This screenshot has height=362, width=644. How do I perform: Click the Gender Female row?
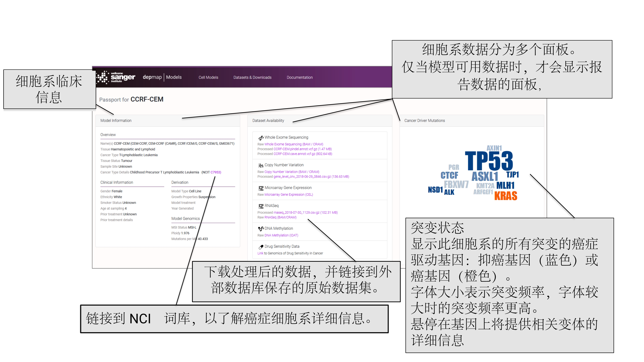(111, 191)
